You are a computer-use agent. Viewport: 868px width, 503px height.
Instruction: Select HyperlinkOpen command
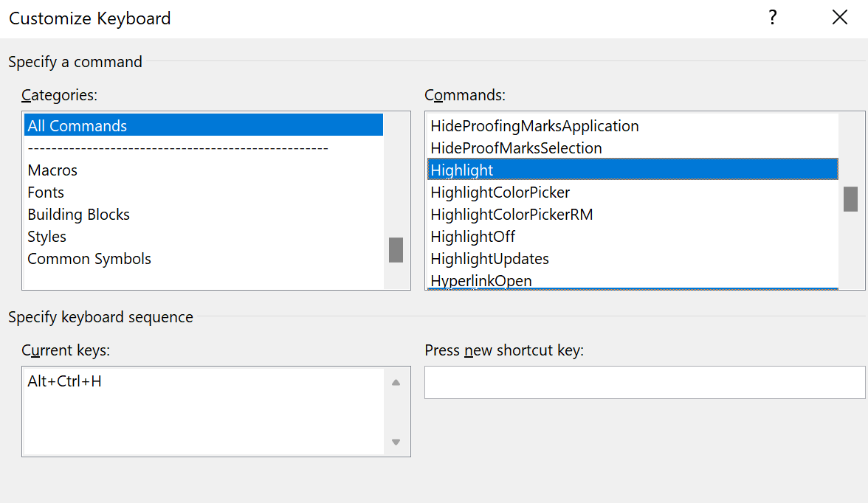[x=481, y=280]
